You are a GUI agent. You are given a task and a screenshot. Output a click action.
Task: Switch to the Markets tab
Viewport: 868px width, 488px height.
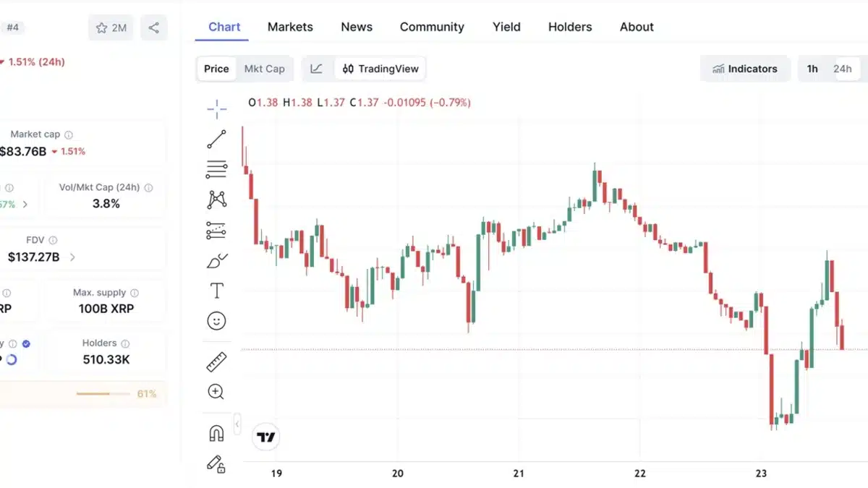pos(290,27)
